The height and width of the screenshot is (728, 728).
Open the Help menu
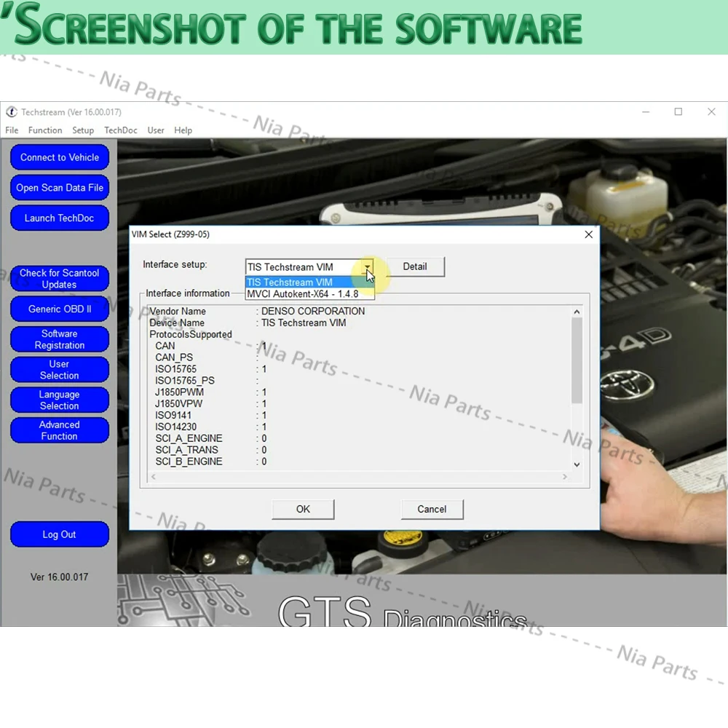point(183,130)
